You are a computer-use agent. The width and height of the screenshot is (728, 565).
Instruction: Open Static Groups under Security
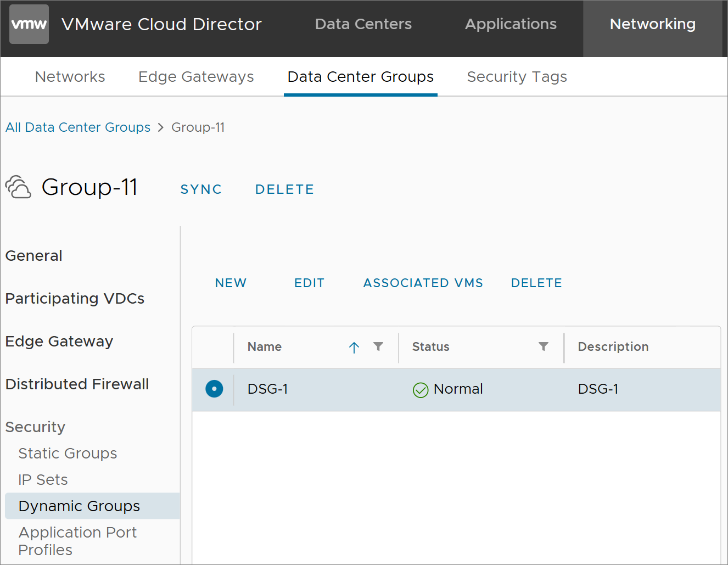point(68,454)
